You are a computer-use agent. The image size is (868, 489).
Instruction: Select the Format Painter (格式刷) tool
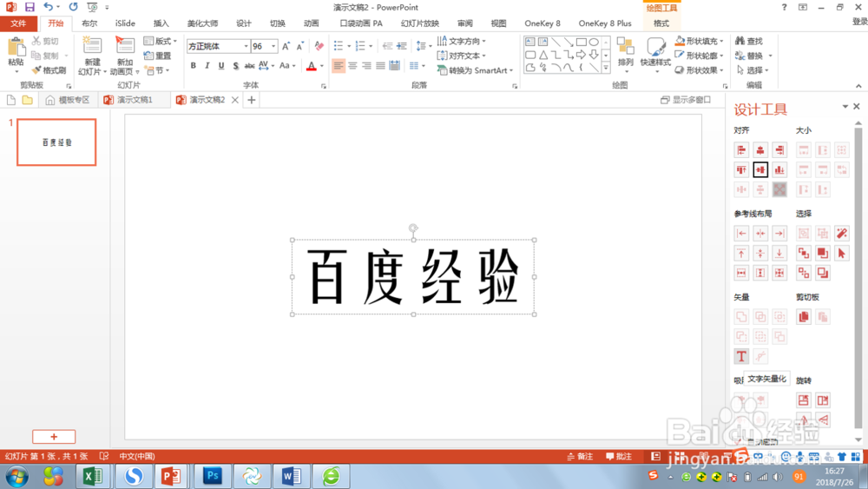coord(49,70)
